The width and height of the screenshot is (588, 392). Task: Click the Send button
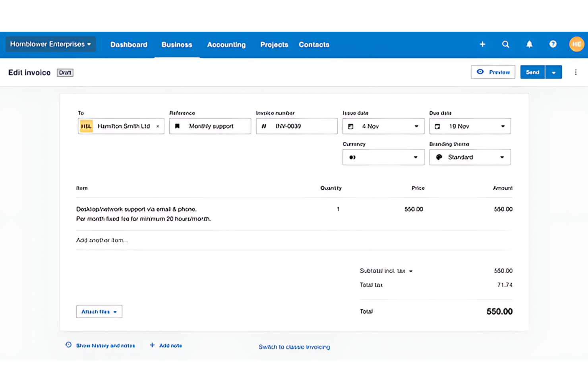coord(532,72)
